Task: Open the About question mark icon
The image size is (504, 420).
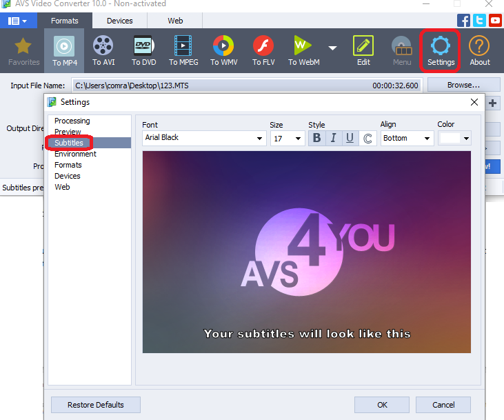Action: [x=480, y=51]
